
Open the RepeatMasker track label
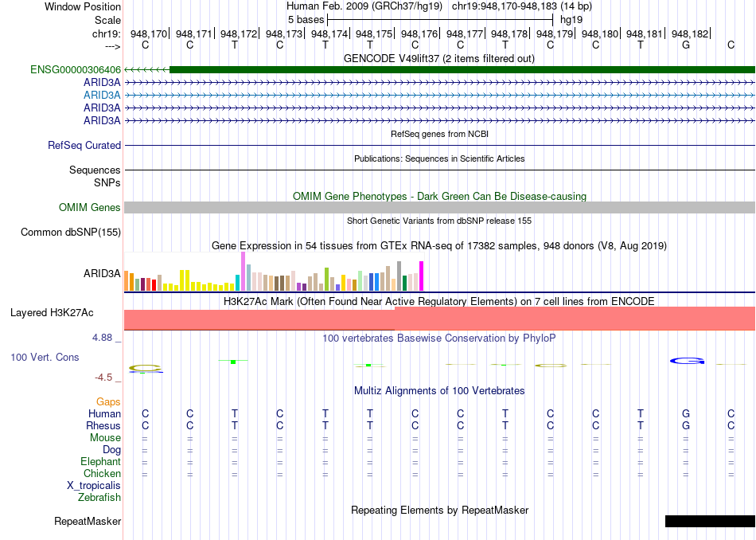coord(88,521)
